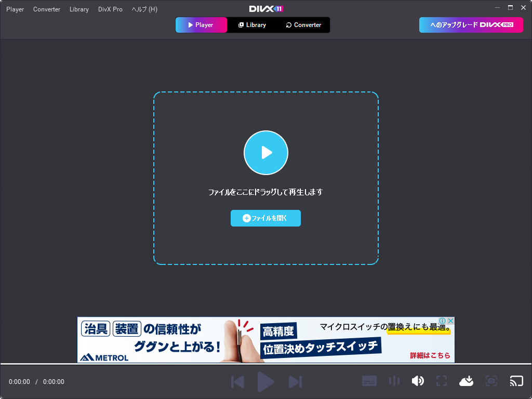Screen dimensions: 532x399
Task: Skip to the previous track
Action: [x=237, y=381]
